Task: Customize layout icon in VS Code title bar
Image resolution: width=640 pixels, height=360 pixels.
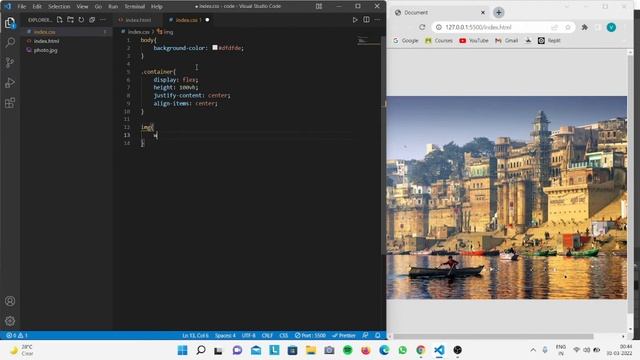Action: coord(319,6)
